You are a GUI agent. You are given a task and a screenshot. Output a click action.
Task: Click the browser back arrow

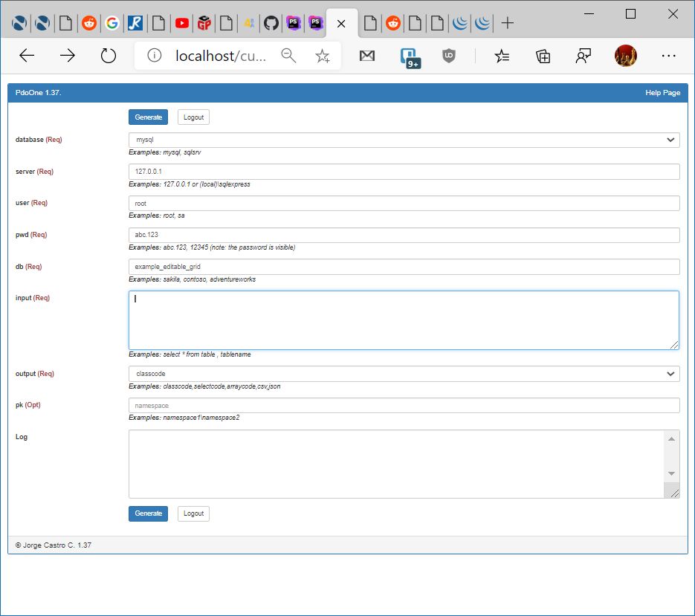pyautogui.click(x=27, y=56)
